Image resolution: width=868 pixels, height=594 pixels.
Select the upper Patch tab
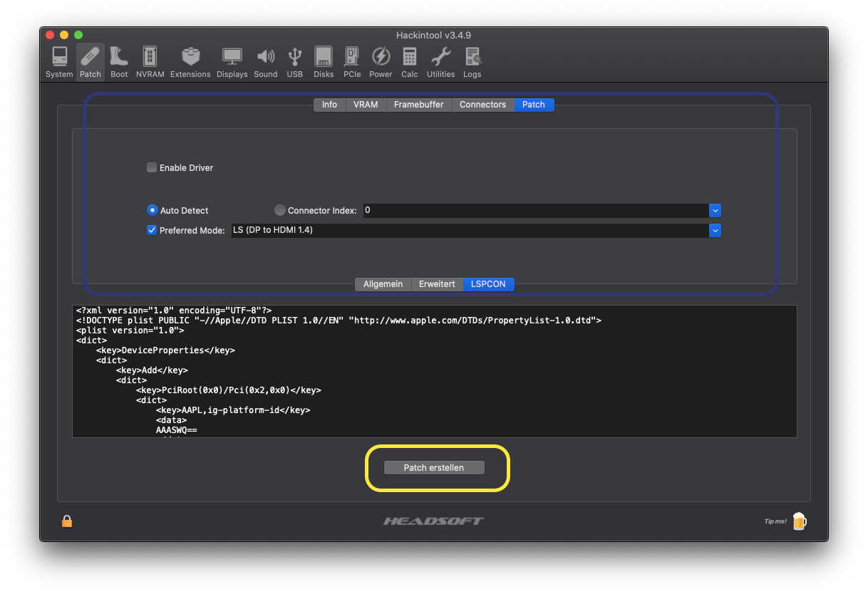[x=534, y=105]
